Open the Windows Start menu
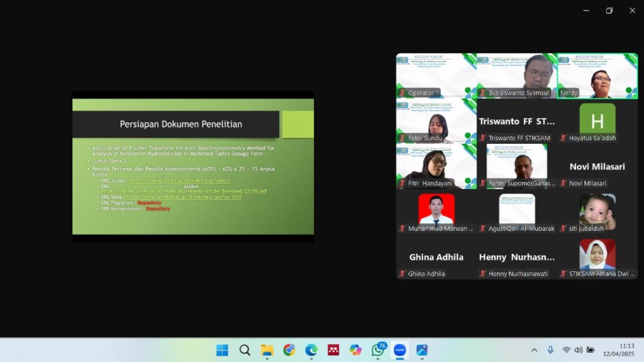The image size is (644, 362). pyautogui.click(x=223, y=350)
